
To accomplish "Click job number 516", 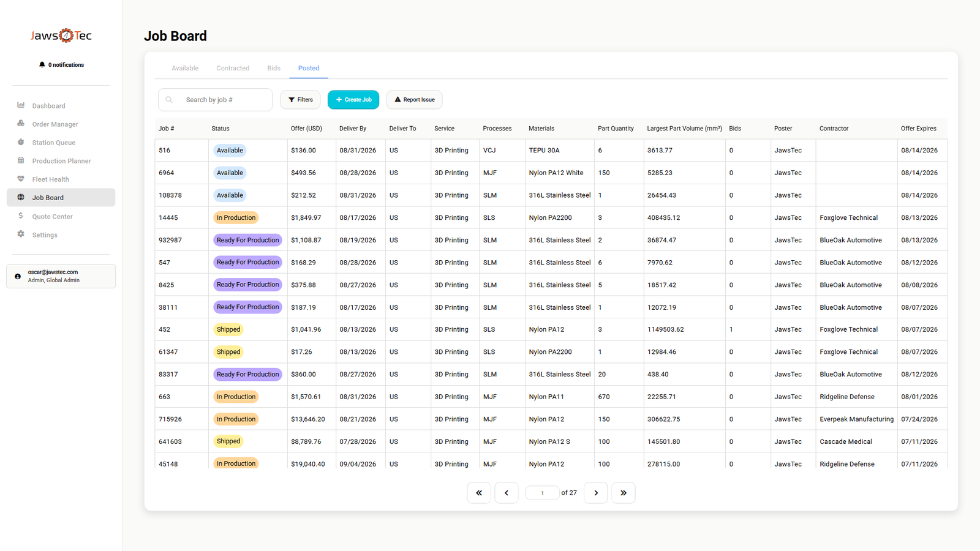I will click(x=164, y=150).
